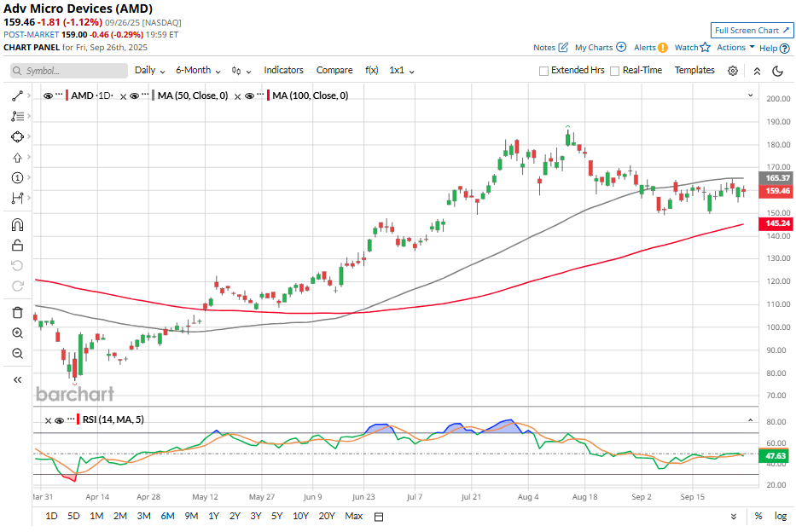Open the My Charts link
The height and width of the screenshot is (532, 796).
click(600, 48)
